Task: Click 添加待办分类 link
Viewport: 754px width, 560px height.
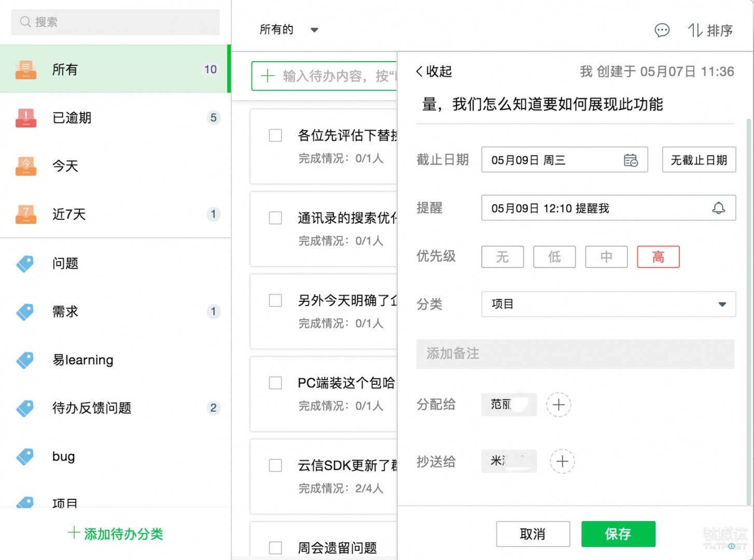Action: tap(115, 534)
